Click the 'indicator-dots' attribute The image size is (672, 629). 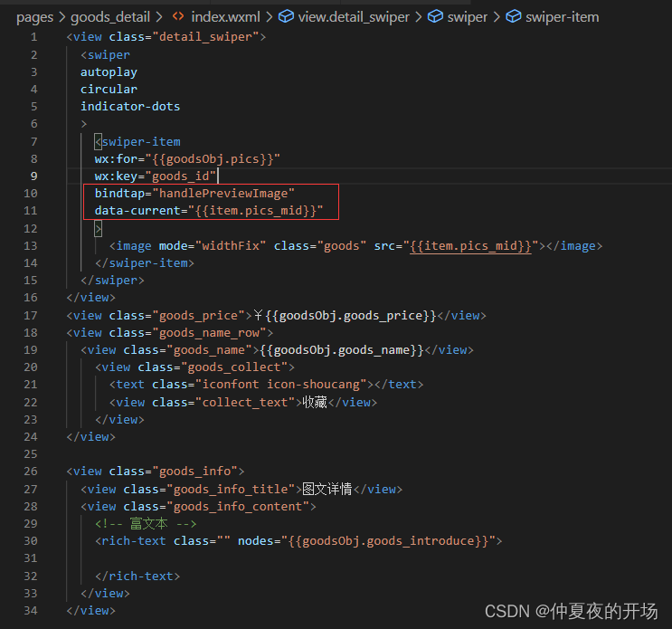point(130,106)
